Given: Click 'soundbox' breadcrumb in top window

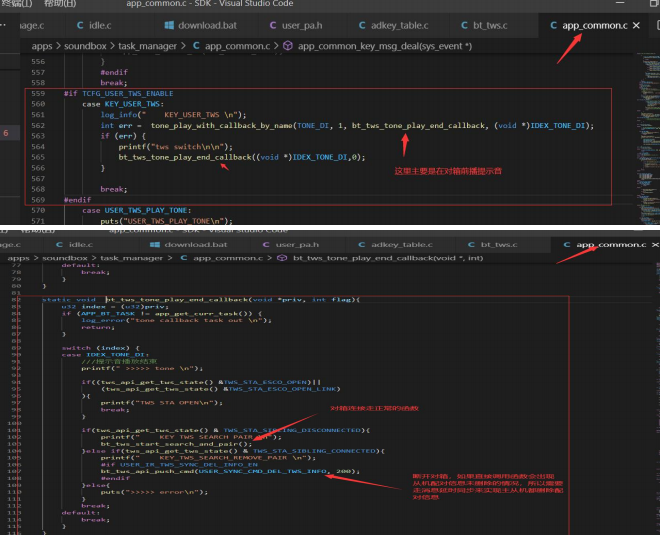Looking at the screenshot, I should [85, 46].
